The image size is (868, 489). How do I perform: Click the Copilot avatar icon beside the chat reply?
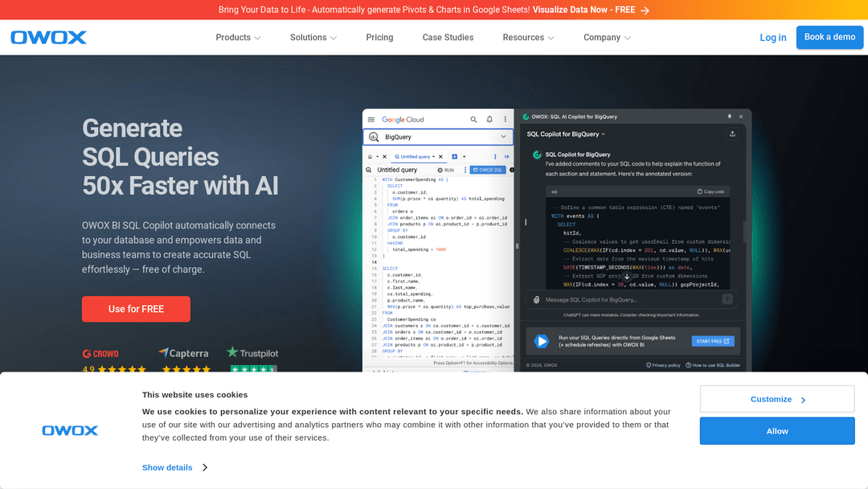coord(536,155)
